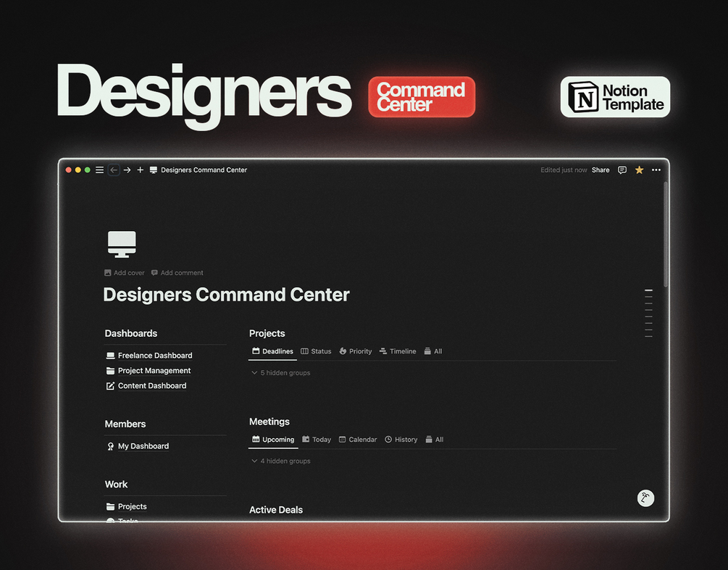Switch to the Calendar tab in Meetings
The image size is (728, 570).
click(358, 440)
